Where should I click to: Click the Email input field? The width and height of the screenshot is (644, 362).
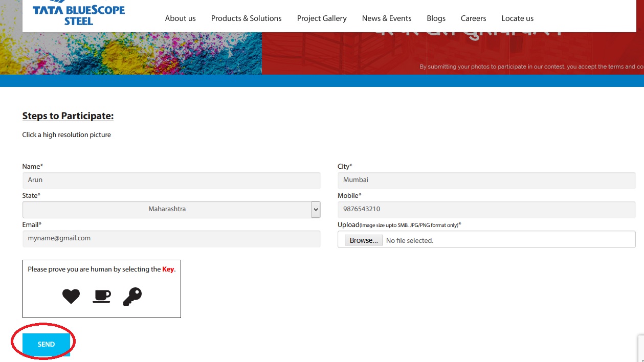click(x=171, y=238)
